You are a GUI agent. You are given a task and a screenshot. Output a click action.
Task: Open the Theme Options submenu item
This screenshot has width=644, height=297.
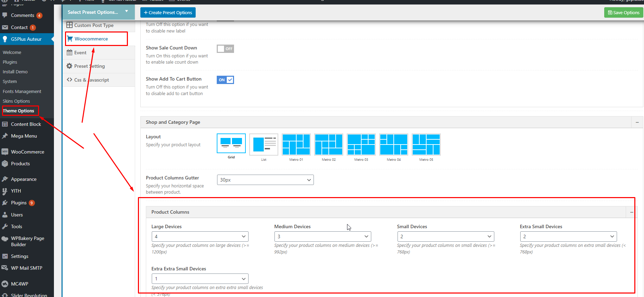19,111
